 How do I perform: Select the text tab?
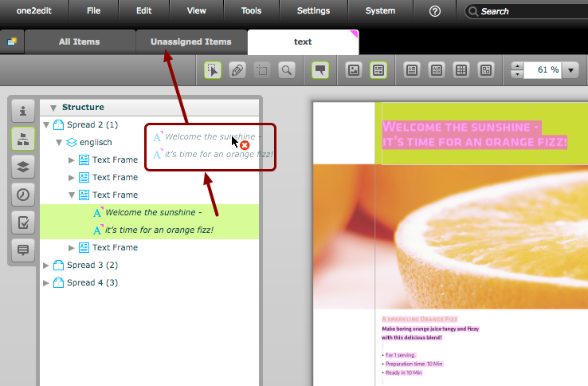[x=303, y=41]
